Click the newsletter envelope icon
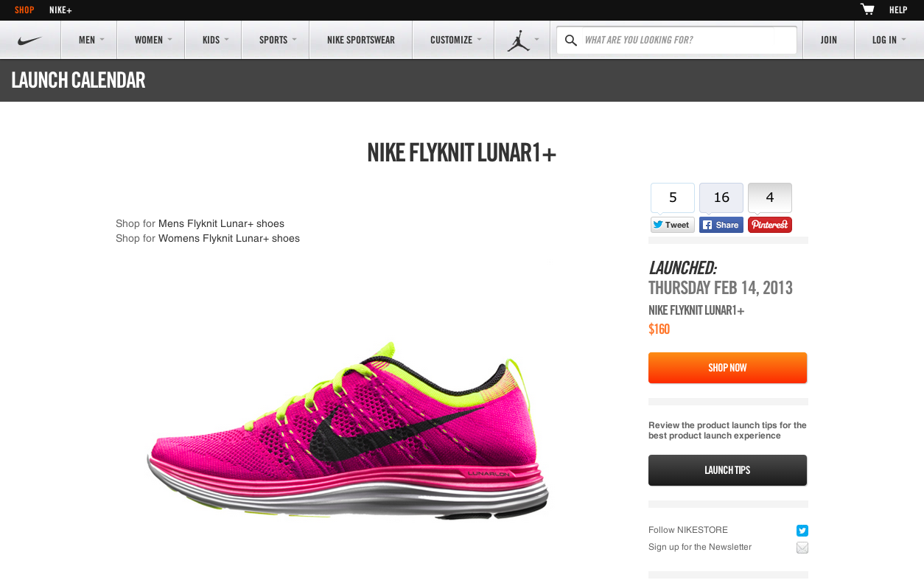The height and width of the screenshot is (583, 924). (802, 548)
